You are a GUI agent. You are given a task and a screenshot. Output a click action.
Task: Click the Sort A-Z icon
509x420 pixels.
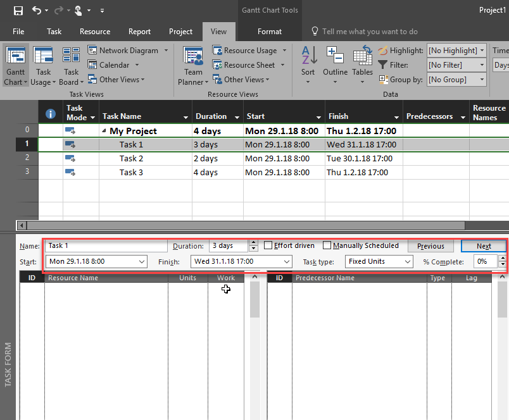[x=308, y=56]
